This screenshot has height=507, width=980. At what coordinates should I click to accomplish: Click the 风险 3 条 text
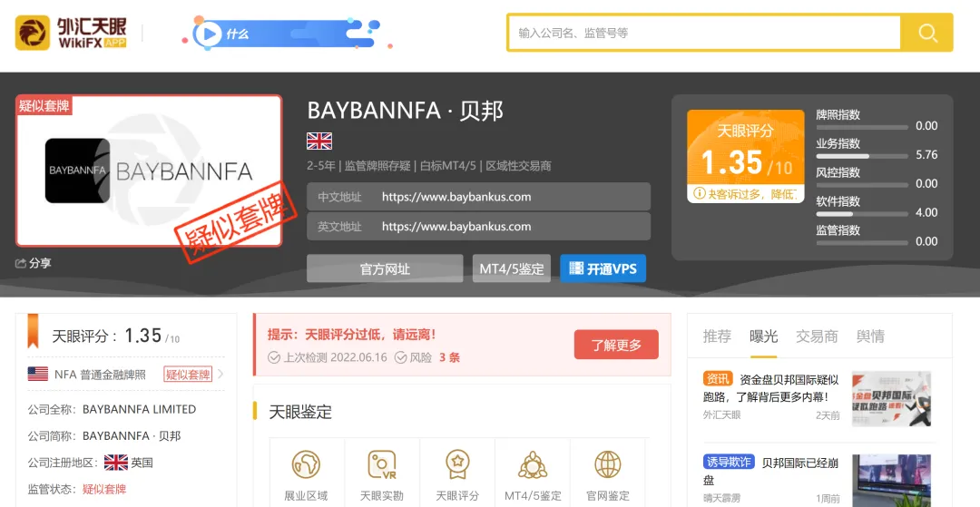tap(435, 357)
